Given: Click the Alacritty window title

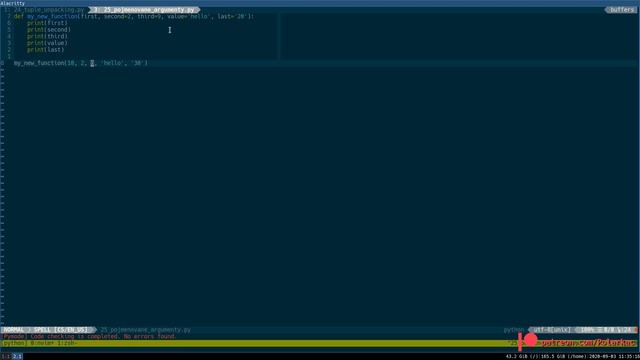Looking at the screenshot, I should coord(13,3).
